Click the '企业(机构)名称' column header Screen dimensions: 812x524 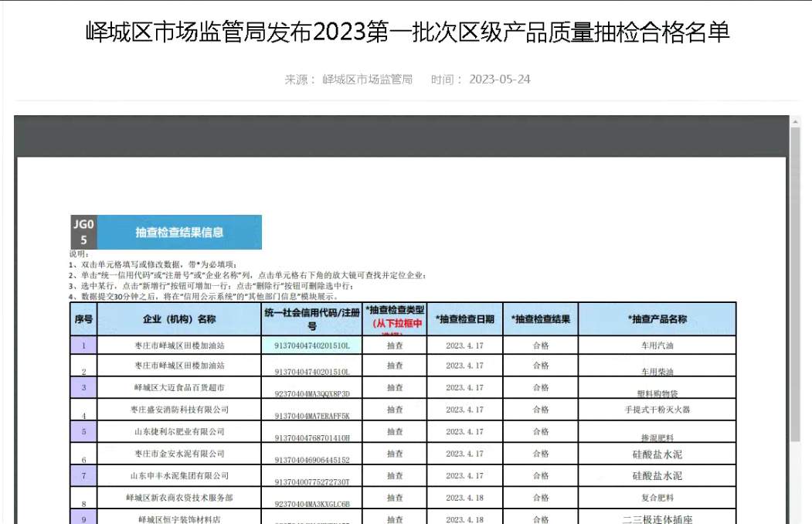point(179,319)
